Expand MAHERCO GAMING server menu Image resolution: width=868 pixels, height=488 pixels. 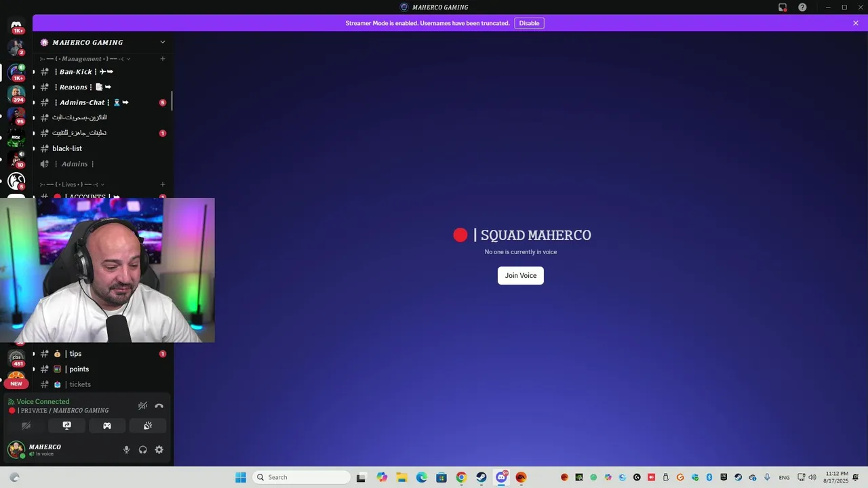click(x=163, y=42)
